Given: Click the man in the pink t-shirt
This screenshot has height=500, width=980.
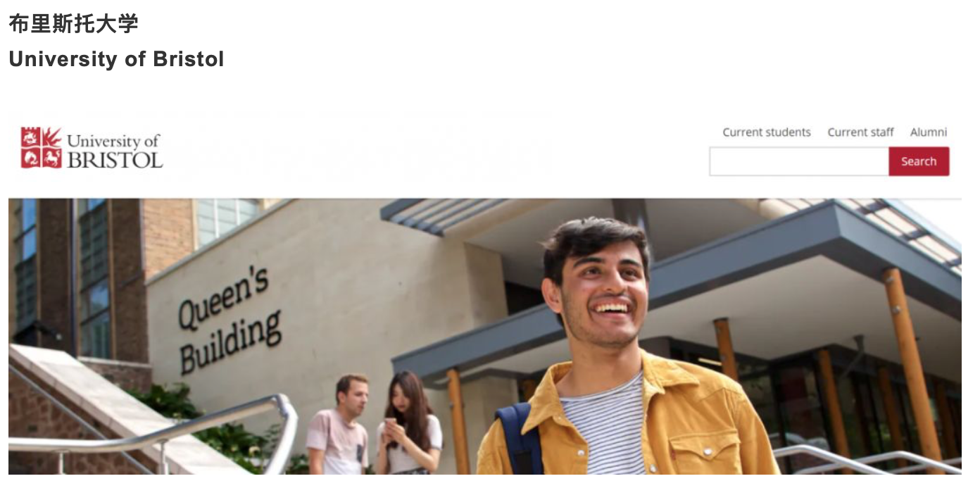Looking at the screenshot, I should tap(339, 425).
